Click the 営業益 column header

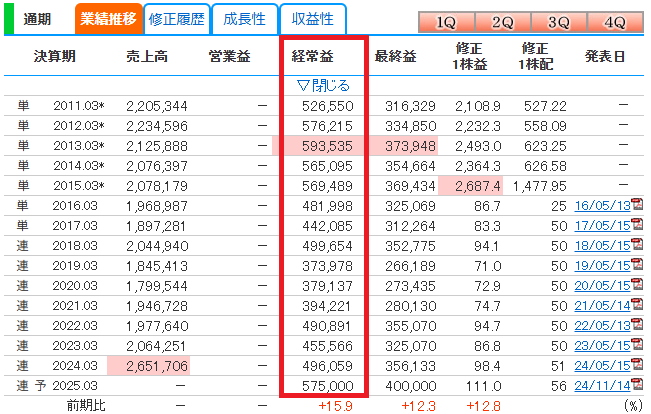coord(230,56)
